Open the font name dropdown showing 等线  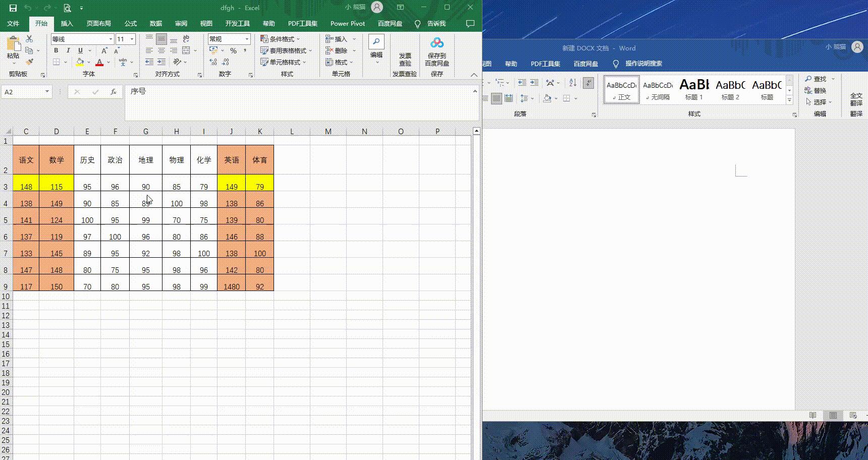tap(111, 39)
